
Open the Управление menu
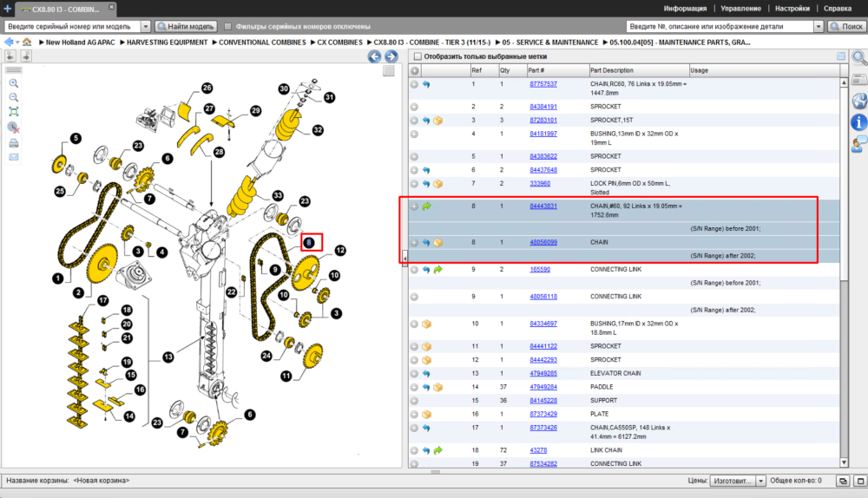740,9
